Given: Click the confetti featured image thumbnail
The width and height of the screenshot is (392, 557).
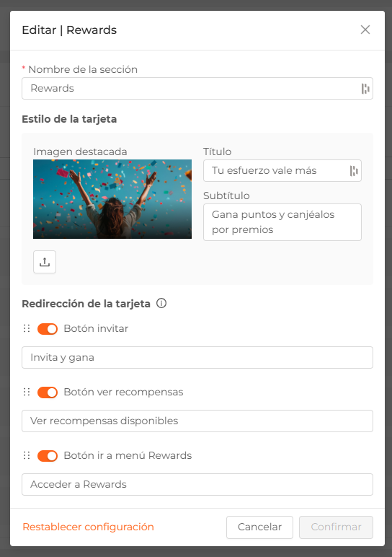Looking at the screenshot, I should point(112,199).
